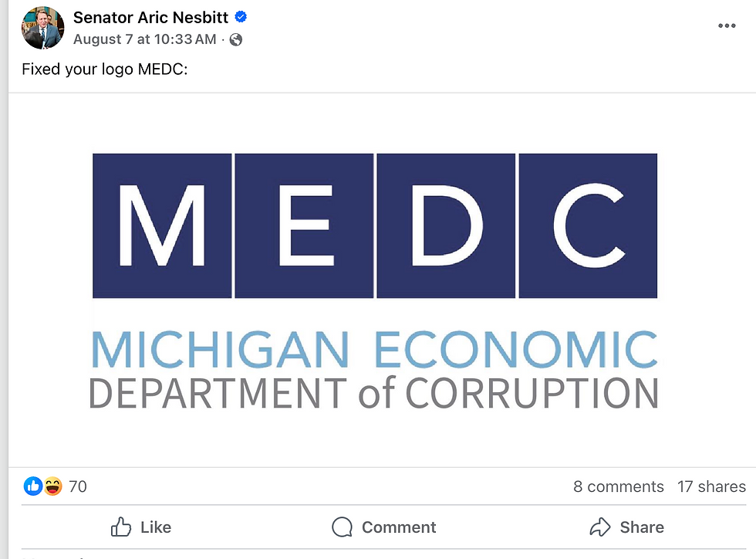Click the "MICHIGAN ECONOMIC" text in the image
Viewport: 756px width, 559px height.
point(374,350)
